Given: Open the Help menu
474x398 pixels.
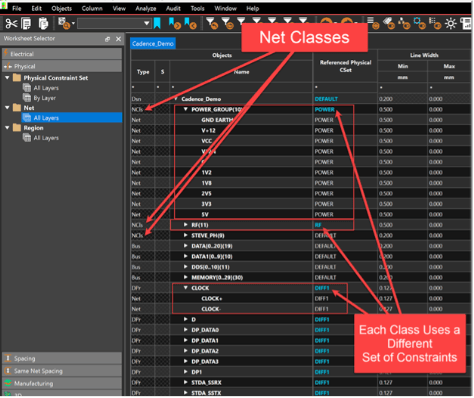Looking at the screenshot, I should (252, 8).
